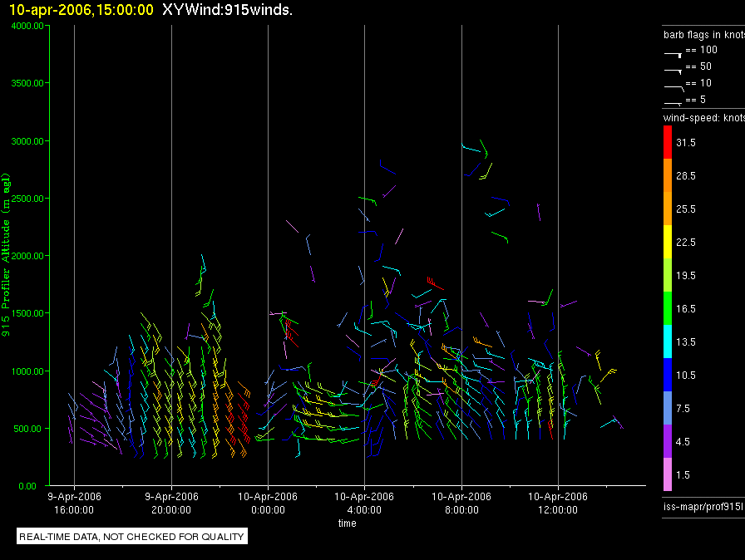This screenshot has height=560, width=745.
Task: Click the 9-Apr-2006 20:00:00 axis label
Action: [171, 503]
